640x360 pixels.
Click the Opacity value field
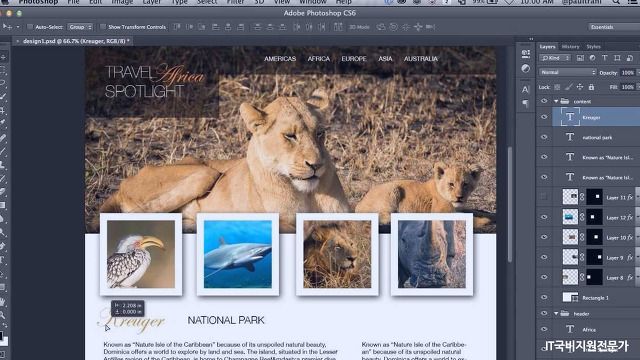pos(627,73)
